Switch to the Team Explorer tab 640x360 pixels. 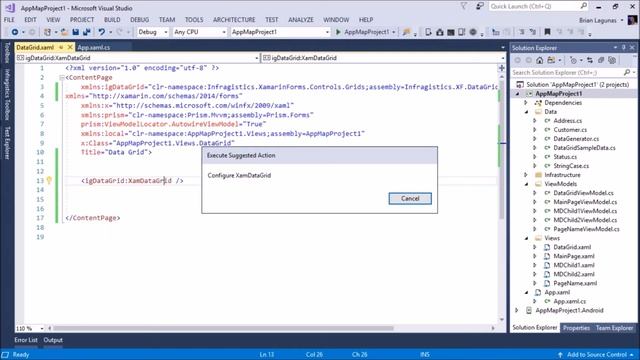tap(614, 328)
